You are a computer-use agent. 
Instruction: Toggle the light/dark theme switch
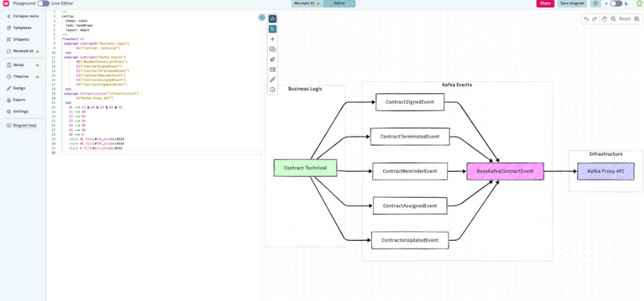click(616, 4)
